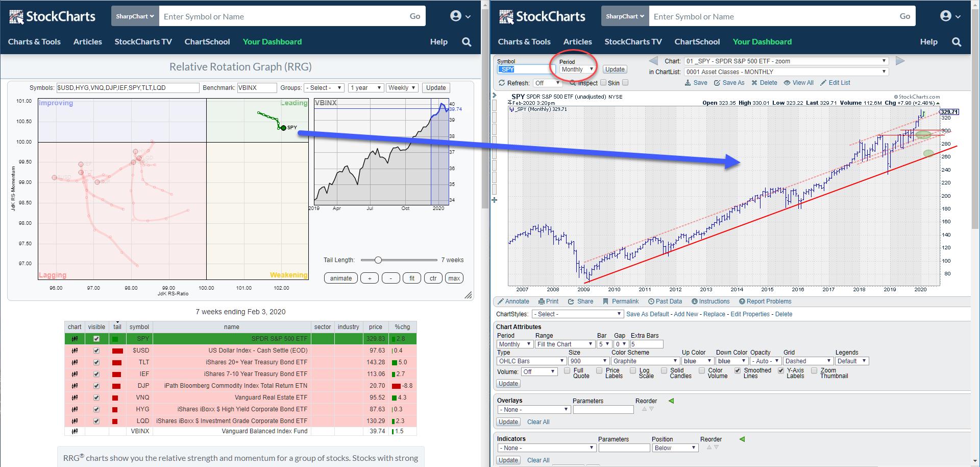Uncheck visible checkbox for the SPY row
This screenshot has height=467, width=980.
[x=96, y=339]
